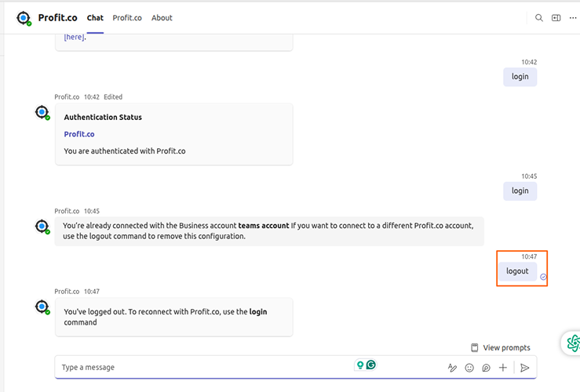Click the Grammarly icon in message box
580x392 pixels.
click(x=371, y=365)
